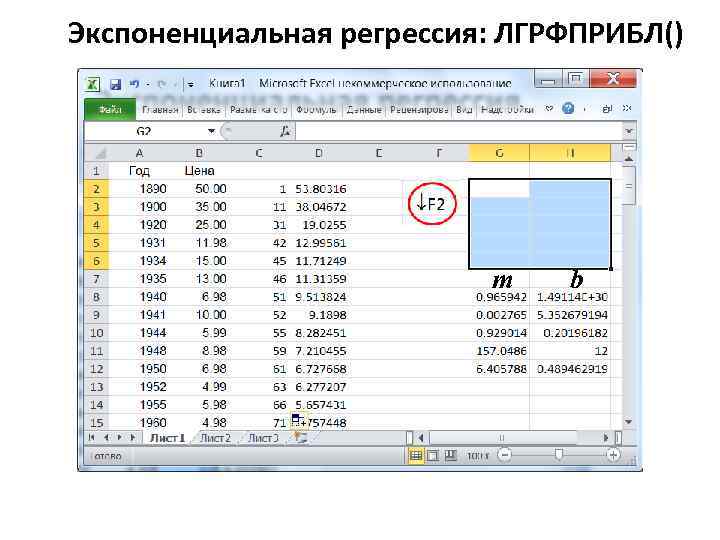Image resolution: width=720 pixels, height=540 pixels.
Task: Click the minimize ribbon caret icon
Action: tap(549, 109)
